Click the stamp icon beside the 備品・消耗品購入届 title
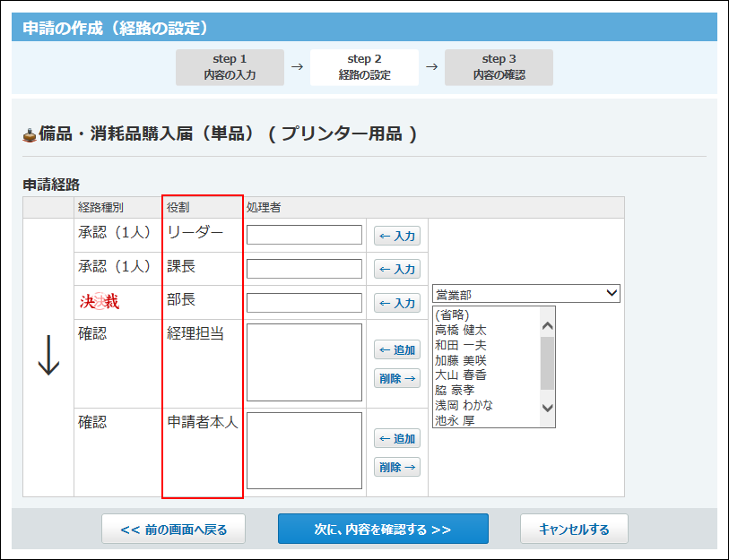The width and height of the screenshot is (729, 560). tap(30, 135)
